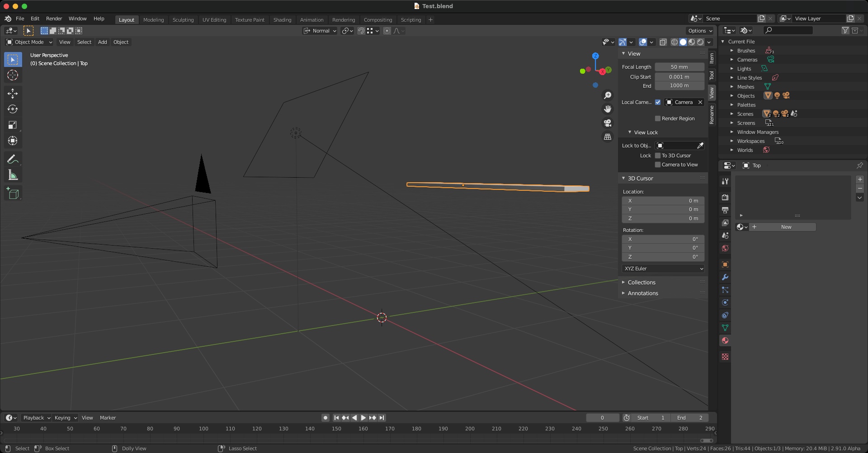
Task: Switch to wireframe viewport shading
Action: click(x=675, y=42)
